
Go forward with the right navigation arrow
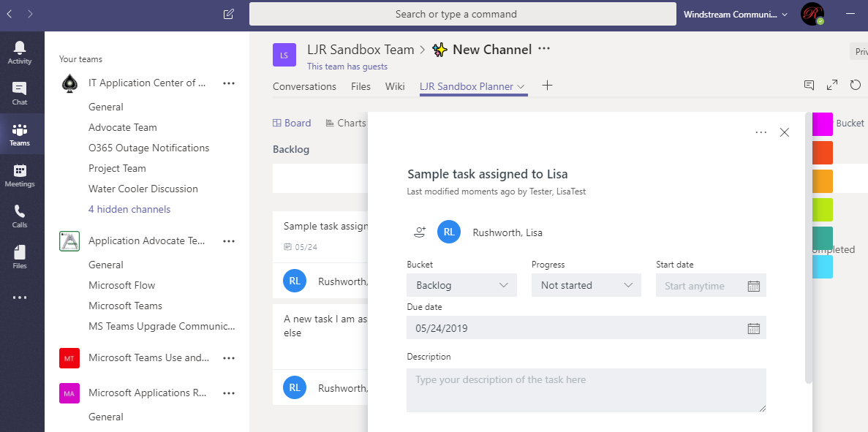click(x=30, y=14)
